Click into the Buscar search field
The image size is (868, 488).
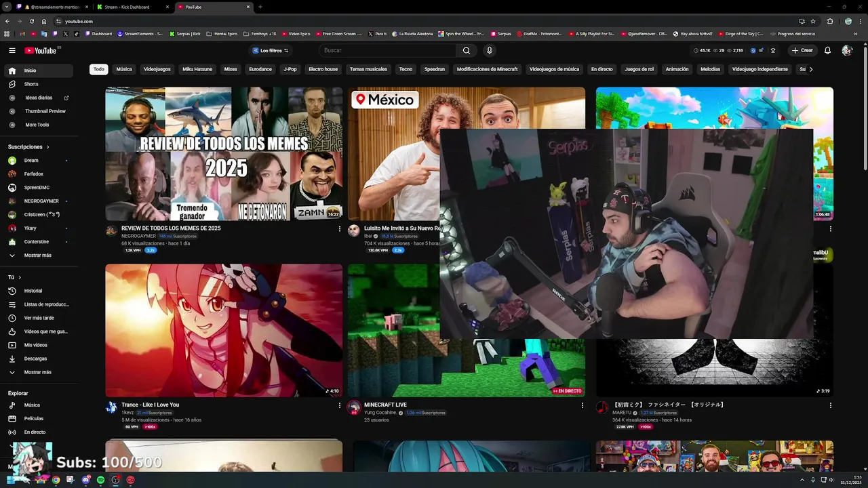pos(388,50)
